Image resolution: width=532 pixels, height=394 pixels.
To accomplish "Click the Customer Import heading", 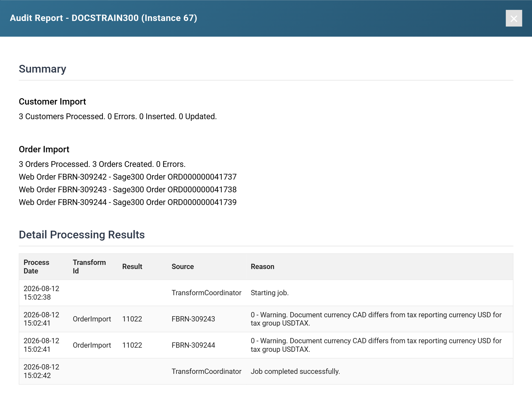I will coord(52,102).
